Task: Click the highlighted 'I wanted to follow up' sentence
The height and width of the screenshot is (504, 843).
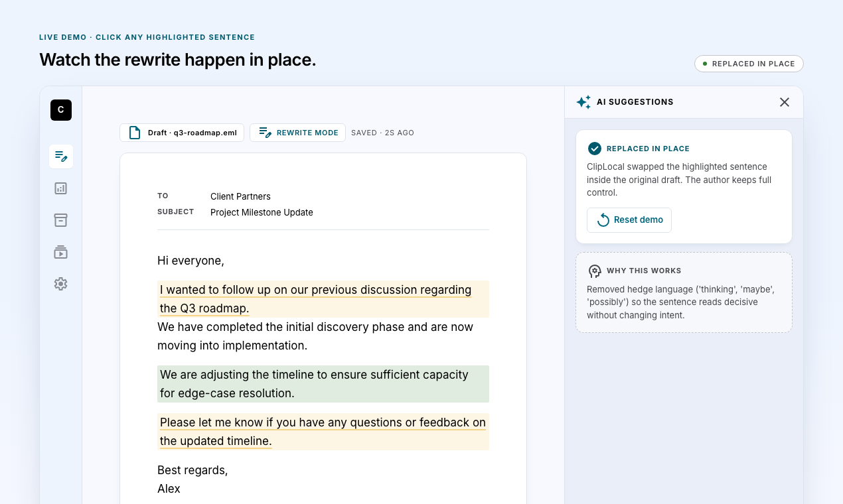Action: tap(323, 299)
